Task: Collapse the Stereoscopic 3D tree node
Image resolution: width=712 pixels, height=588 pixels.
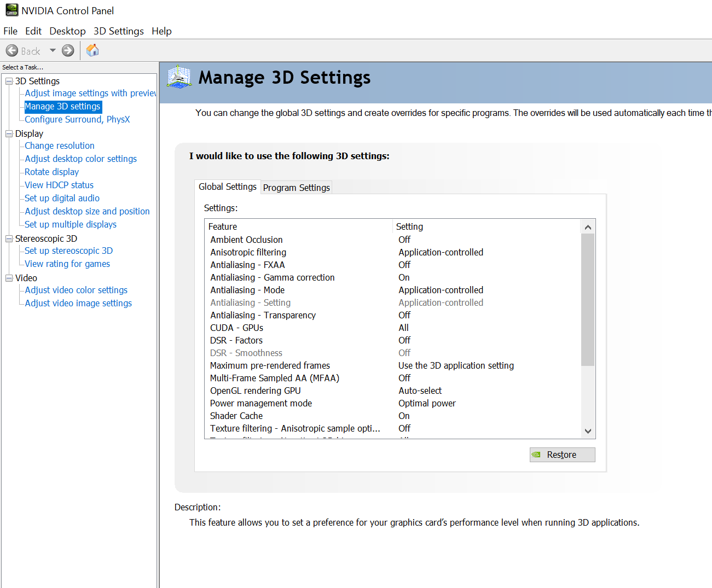Action: 9,238
